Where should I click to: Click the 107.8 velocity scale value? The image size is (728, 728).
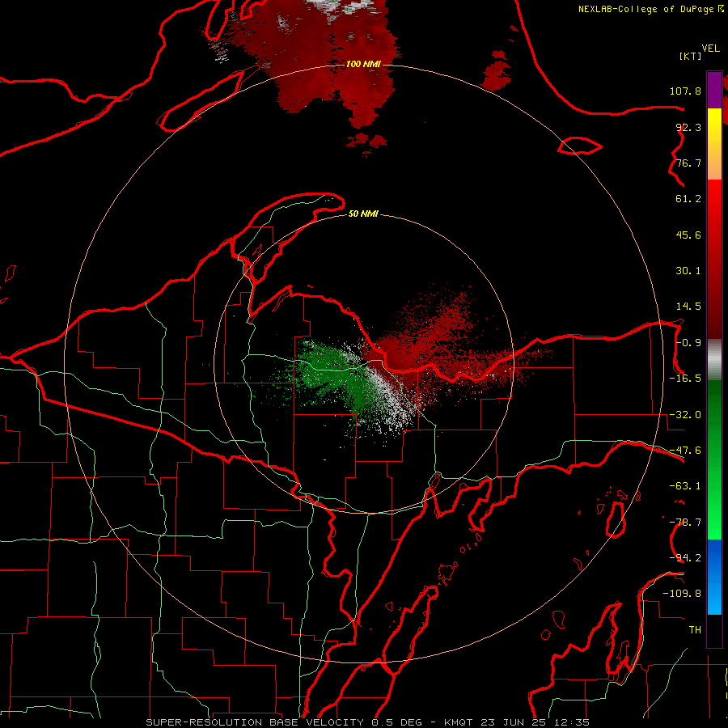(685, 91)
